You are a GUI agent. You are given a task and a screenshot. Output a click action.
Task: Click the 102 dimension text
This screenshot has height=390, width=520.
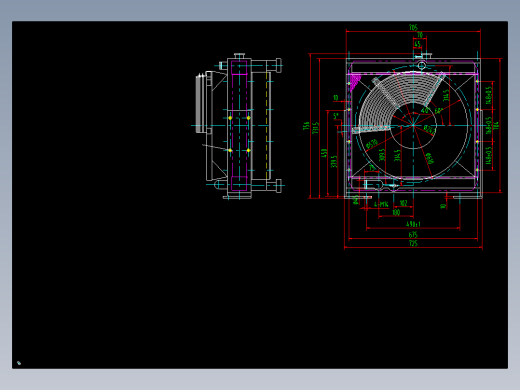point(403,203)
